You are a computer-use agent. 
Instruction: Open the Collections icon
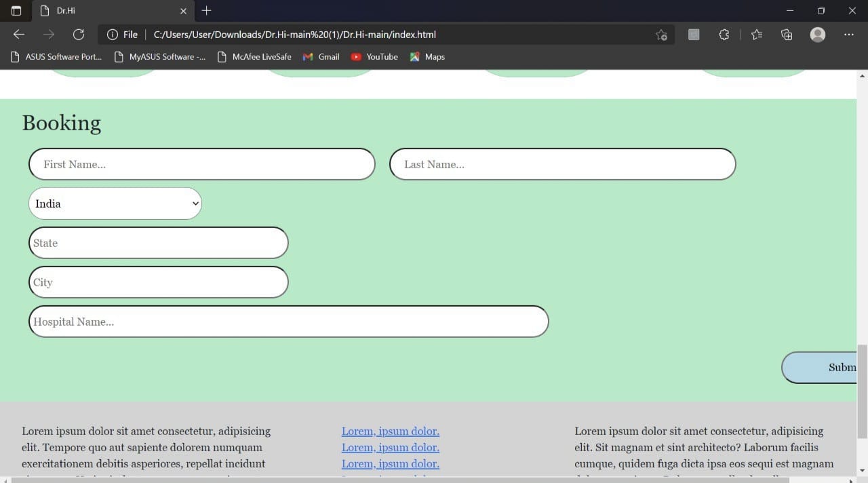pos(787,35)
